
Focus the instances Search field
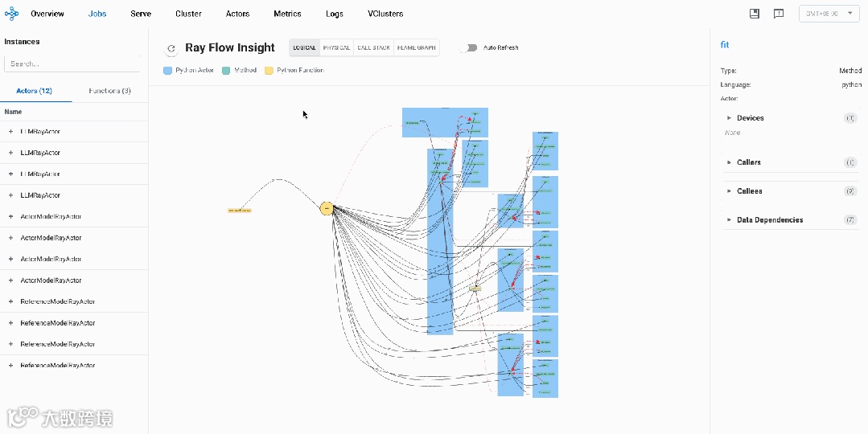(72, 63)
